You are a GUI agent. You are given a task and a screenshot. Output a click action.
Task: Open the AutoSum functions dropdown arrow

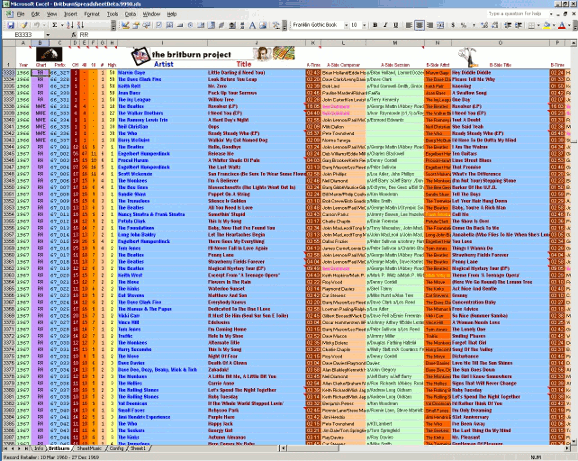point(62,25)
